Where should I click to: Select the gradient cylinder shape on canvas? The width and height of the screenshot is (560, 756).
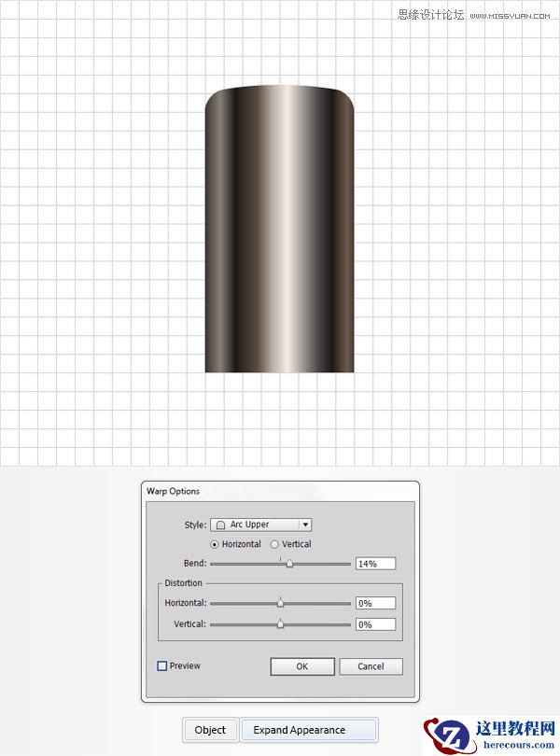pyautogui.click(x=280, y=229)
